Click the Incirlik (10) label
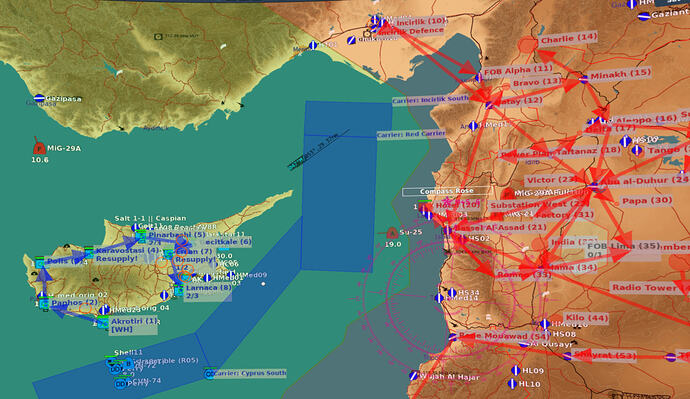Screen dimensions: 690x399 pyautogui.click(x=422, y=22)
